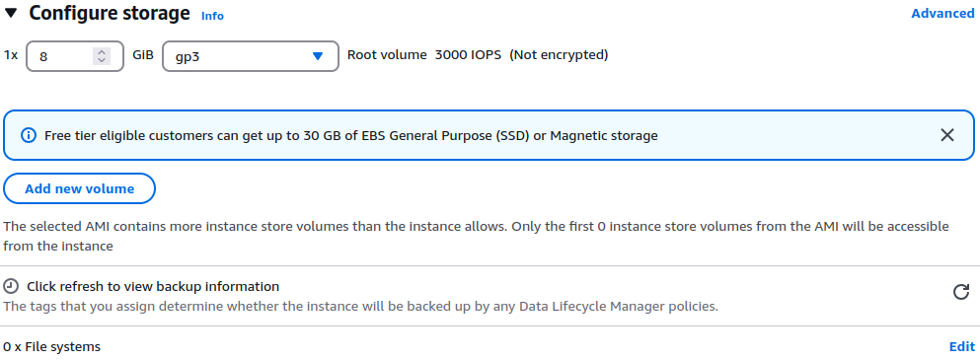Increase volume size with up stepper arrow
This screenshot has height=361, width=980.
coord(102,52)
